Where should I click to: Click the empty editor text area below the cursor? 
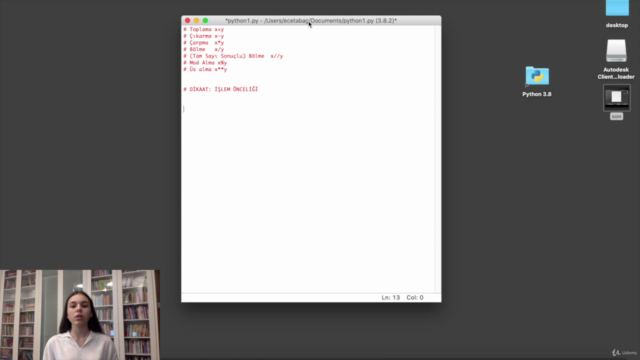(308, 202)
